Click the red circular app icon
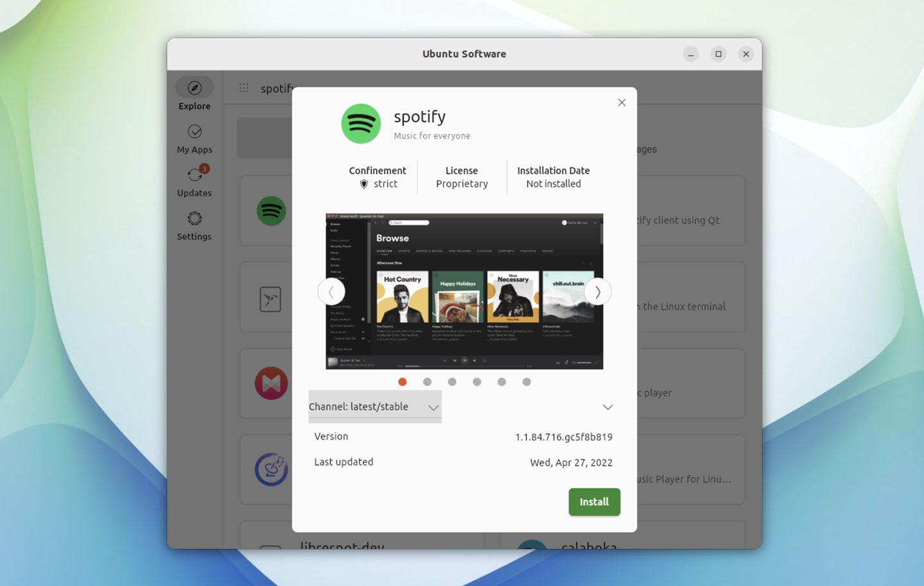Screen dimensions: 924x586 (x=271, y=383)
